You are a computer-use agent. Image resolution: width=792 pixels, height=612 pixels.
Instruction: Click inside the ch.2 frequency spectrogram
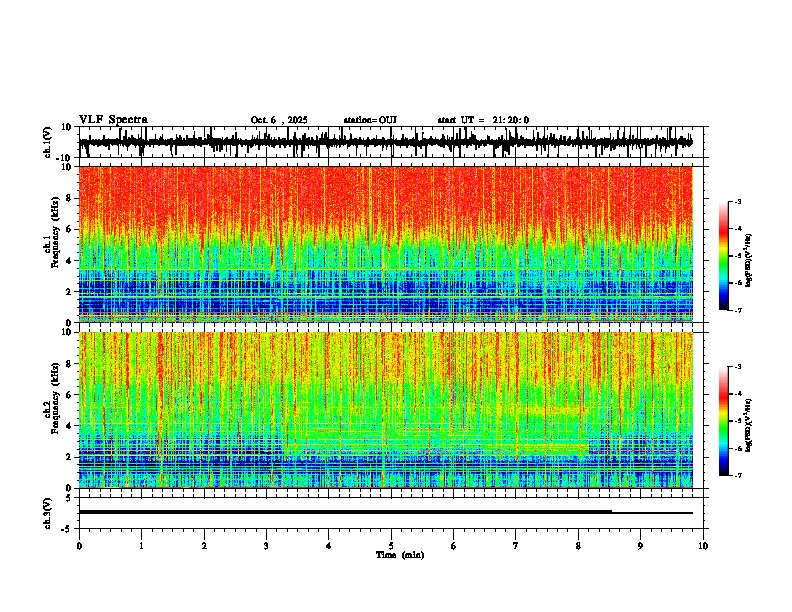pyautogui.click(x=386, y=410)
